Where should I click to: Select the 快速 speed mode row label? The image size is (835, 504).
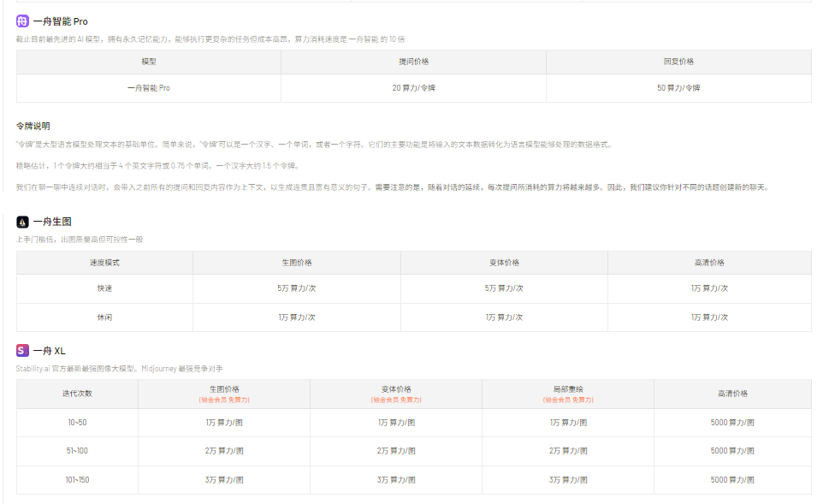tap(104, 288)
